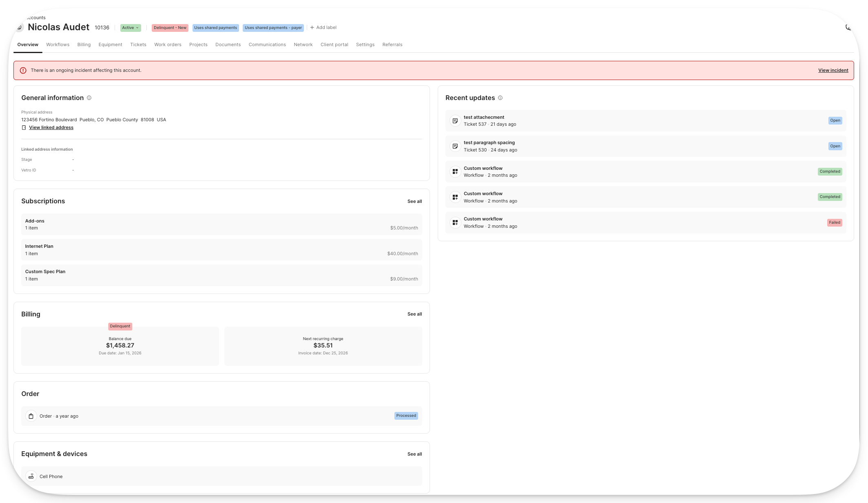Open the Balance due billing card
Image resolution: width=868 pixels, height=503 pixels.
coord(120,346)
